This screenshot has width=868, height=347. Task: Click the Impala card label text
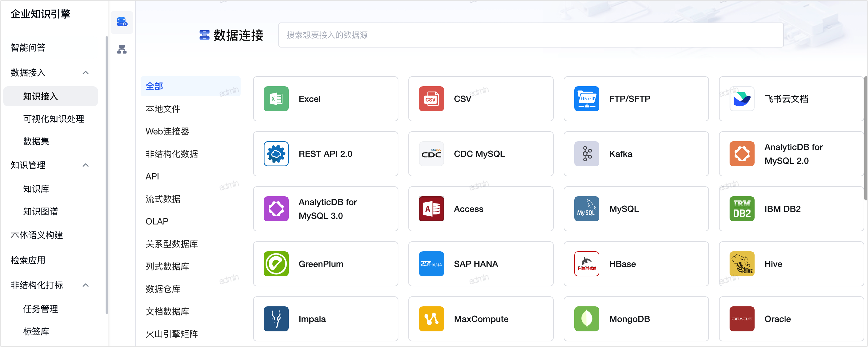(x=312, y=319)
